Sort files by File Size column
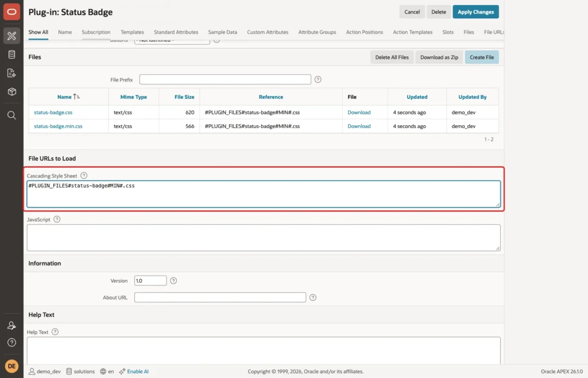Image resolution: width=588 pixels, height=378 pixels. 184,97
